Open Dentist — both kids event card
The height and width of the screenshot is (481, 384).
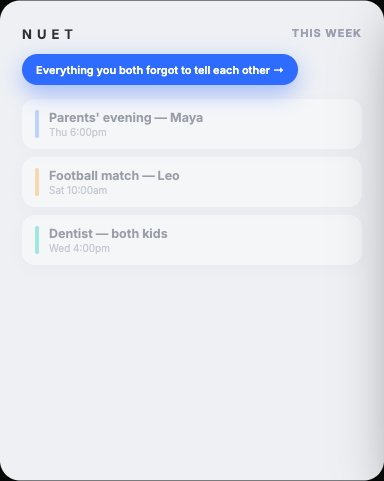pos(192,240)
